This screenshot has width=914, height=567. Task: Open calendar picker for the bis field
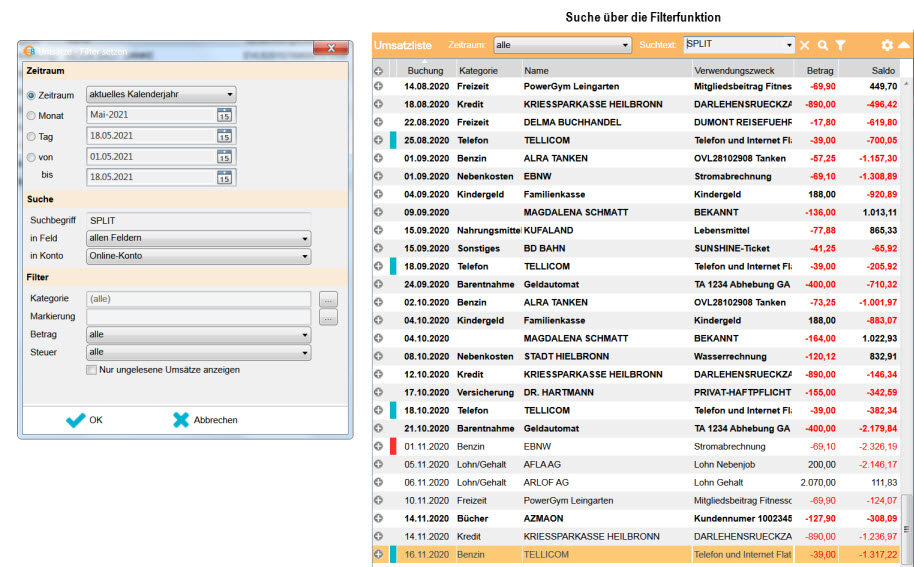pyautogui.click(x=224, y=177)
